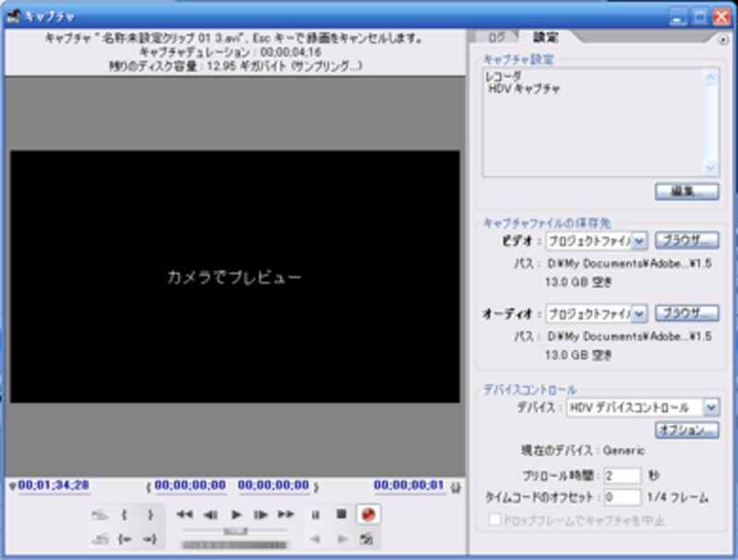The image size is (738, 560).
Task: Minimize the キャプチャ window
Action: 678,17
